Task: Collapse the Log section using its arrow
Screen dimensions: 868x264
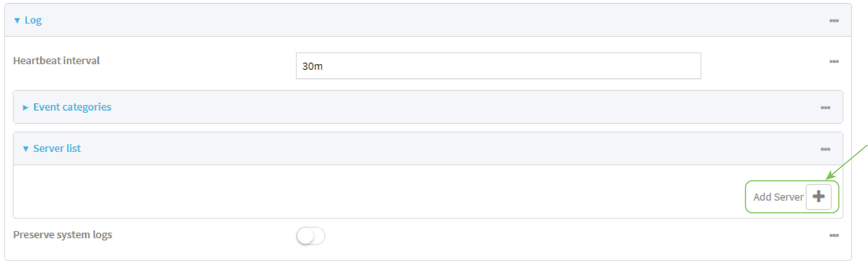Action: pos(17,21)
